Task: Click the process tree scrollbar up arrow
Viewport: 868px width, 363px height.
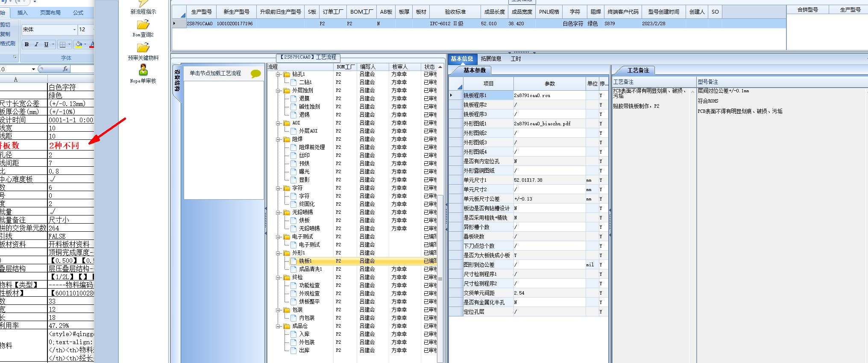Action: [x=440, y=67]
